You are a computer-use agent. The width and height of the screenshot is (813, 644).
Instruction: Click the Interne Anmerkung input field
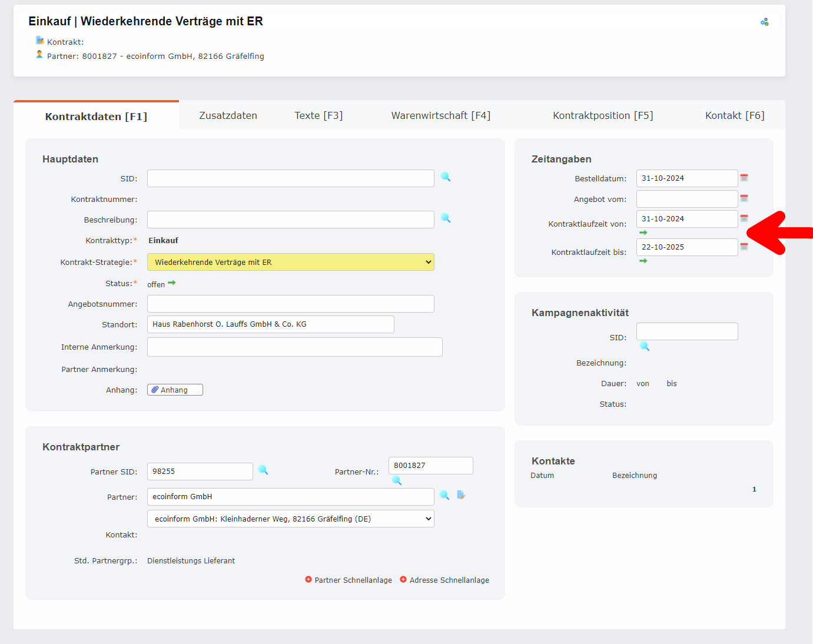294,347
